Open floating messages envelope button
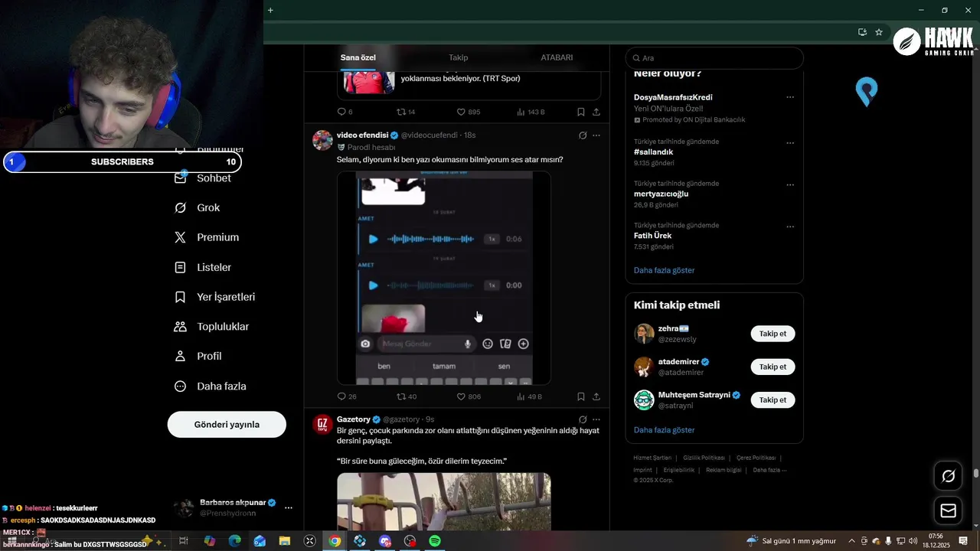Viewport: 980px width, 551px height. (x=948, y=510)
